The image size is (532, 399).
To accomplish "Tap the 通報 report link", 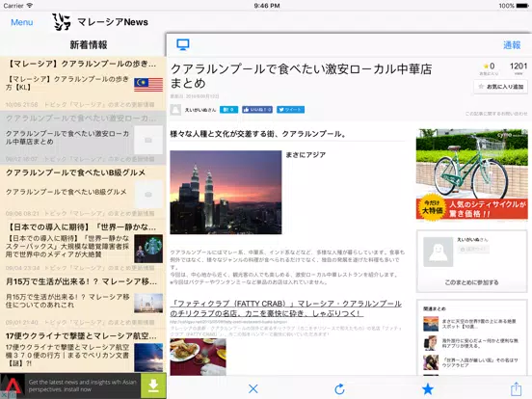I will tap(512, 44).
